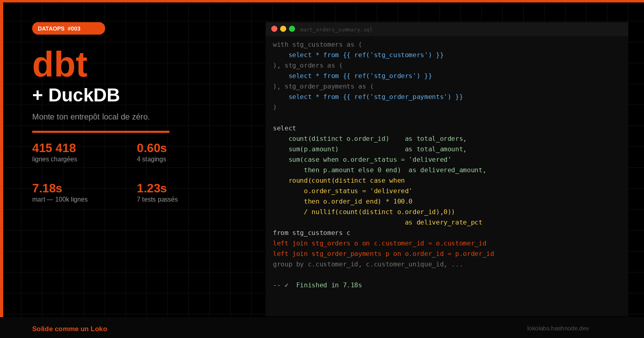Image resolution: width=644 pixels, height=338 pixels.
Task: Select the mart_orders_summary.sql file title
Action: coord(336,29)
